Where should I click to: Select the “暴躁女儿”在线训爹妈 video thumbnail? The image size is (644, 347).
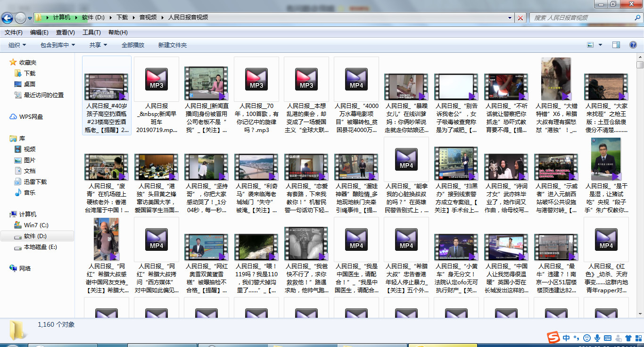[406, 86]
